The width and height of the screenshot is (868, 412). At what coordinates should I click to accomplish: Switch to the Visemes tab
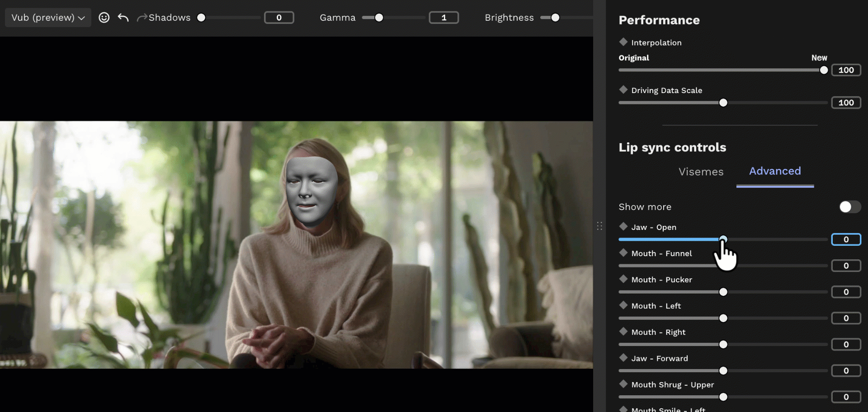coord(701,172)
